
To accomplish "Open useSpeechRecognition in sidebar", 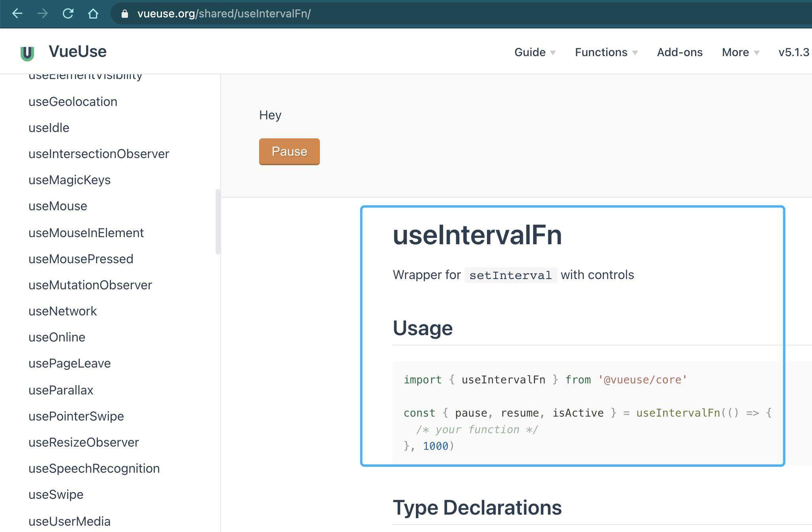I will [x=94, y=468].
